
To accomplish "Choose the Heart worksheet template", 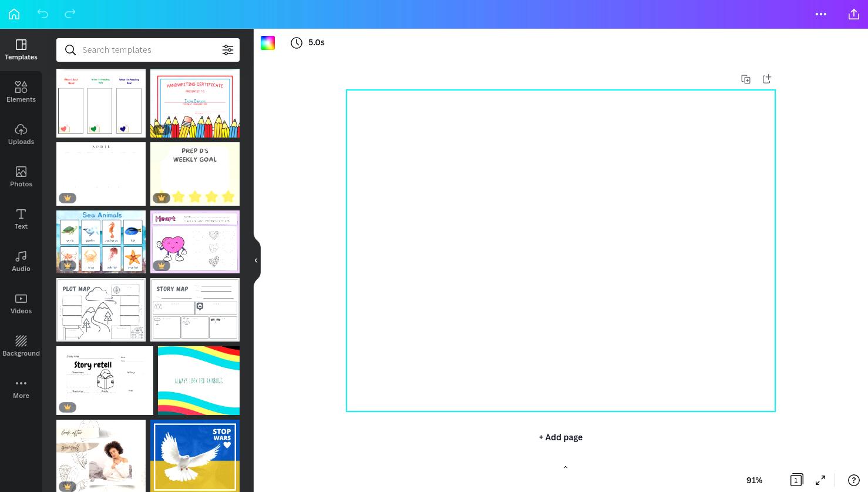I will coord(195,242).
